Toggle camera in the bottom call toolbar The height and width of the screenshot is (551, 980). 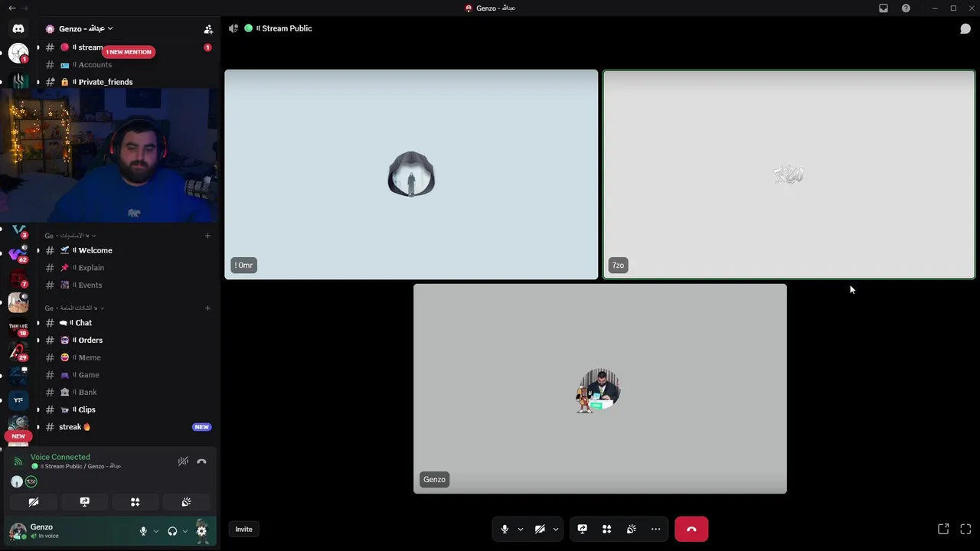coord(540,529)
